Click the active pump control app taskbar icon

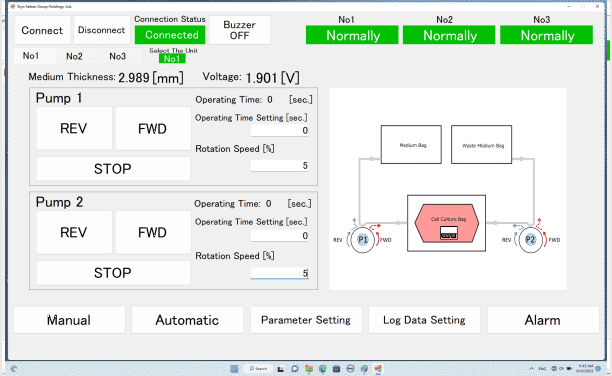click(x=378, y=369)
